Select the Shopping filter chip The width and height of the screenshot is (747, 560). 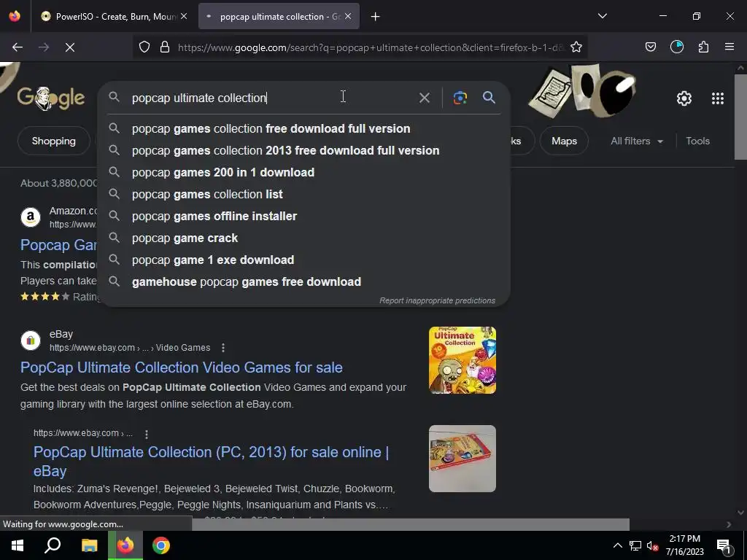(54, 141)
